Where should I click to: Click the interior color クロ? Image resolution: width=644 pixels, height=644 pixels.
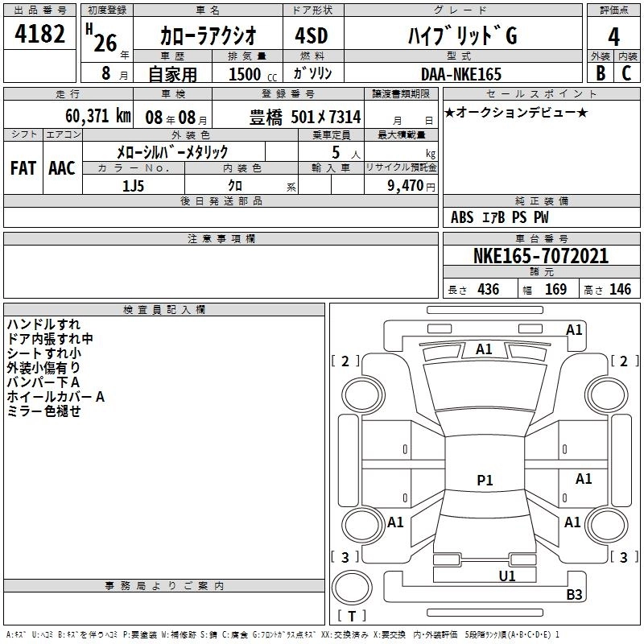pos(235,186)
